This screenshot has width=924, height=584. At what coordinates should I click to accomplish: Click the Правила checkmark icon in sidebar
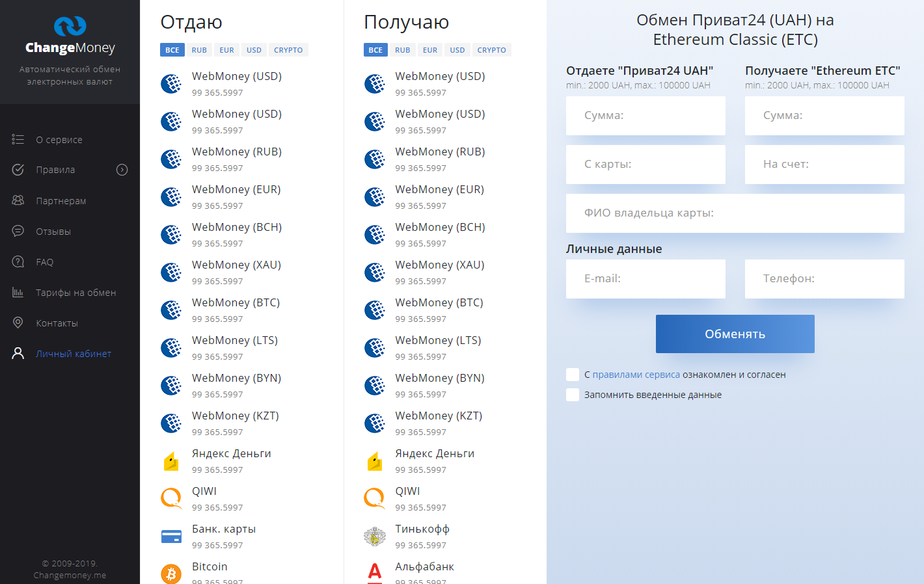click(18, 170)
